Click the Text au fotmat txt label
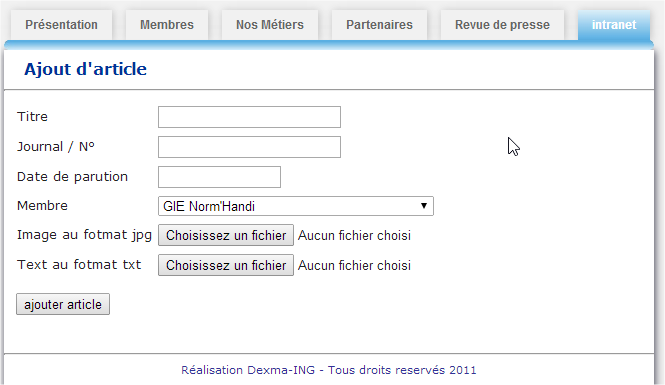Image resolution: width=665 pixels, height=385 pixels. 79,265
